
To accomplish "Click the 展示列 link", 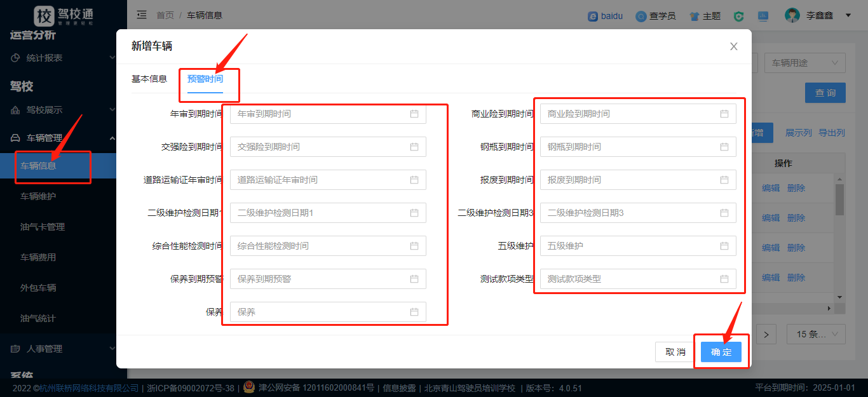I will click(799, 133).
